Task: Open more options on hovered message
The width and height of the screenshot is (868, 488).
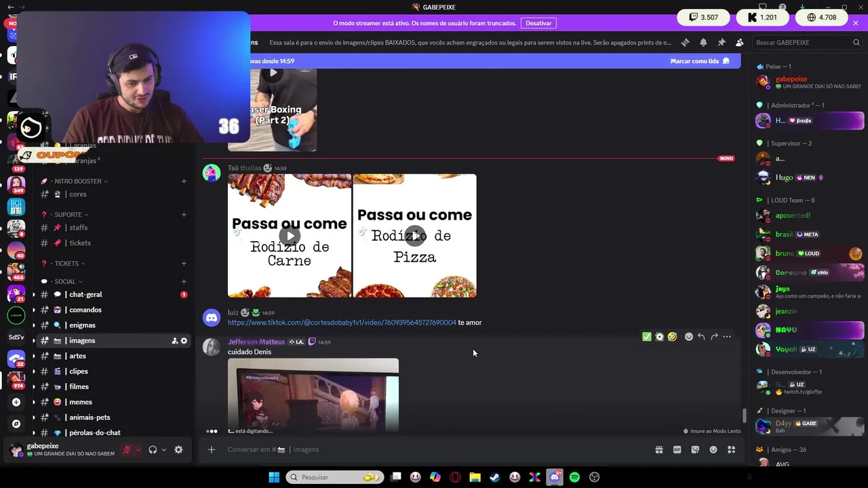Action: [727, 336]
